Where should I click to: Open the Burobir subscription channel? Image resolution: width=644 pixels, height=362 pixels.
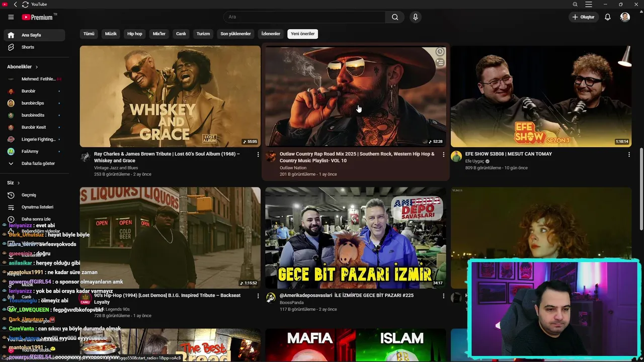pyautogui.click(x=34, y=91)
